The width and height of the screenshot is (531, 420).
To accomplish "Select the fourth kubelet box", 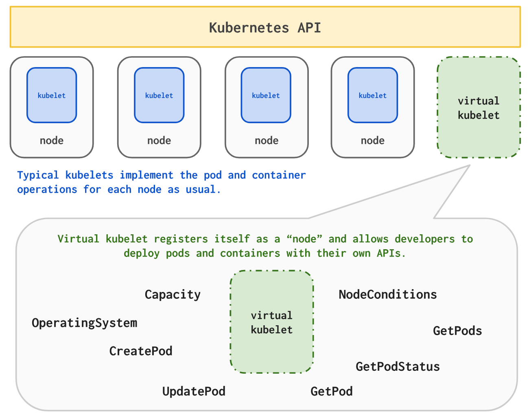I will (372, 95).
